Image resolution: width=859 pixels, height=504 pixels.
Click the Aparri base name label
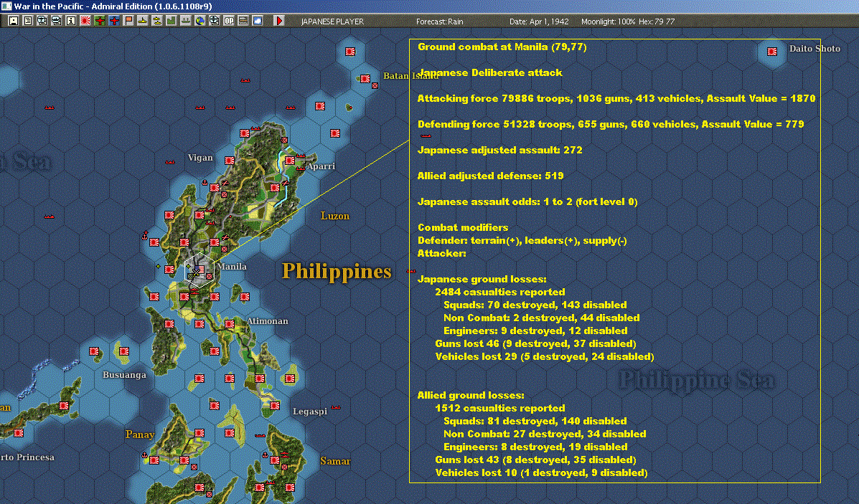(x=321, y=166)
